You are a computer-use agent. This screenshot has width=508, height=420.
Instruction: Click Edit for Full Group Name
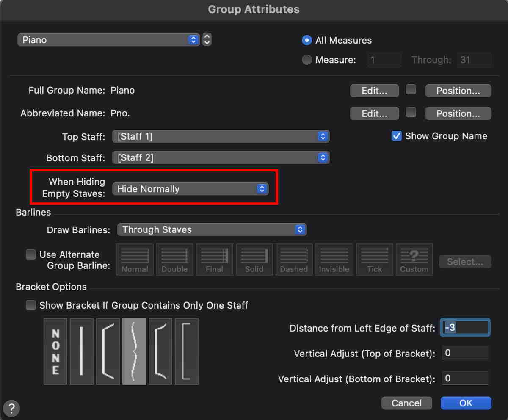click(374, 91)
